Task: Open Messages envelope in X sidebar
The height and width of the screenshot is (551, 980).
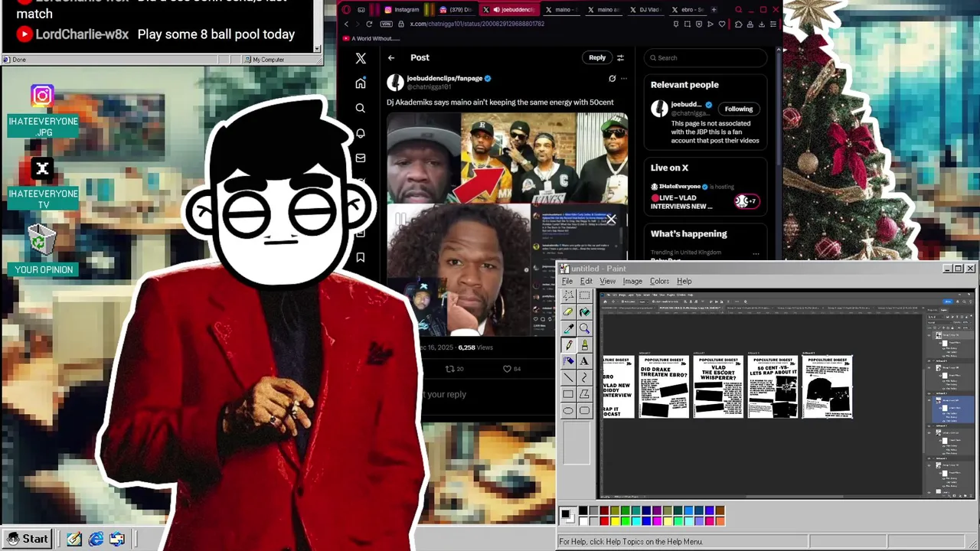Action: click(361, 158)
